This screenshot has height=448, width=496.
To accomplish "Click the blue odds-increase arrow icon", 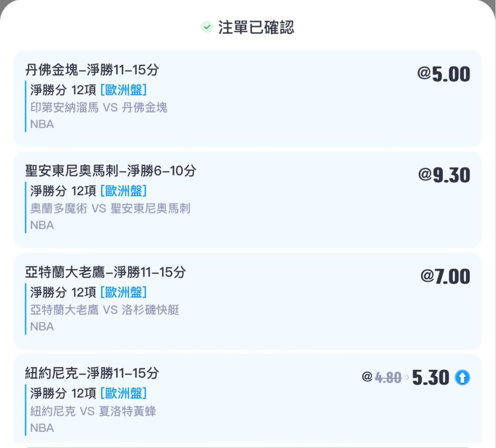I will tap(462, 378).
